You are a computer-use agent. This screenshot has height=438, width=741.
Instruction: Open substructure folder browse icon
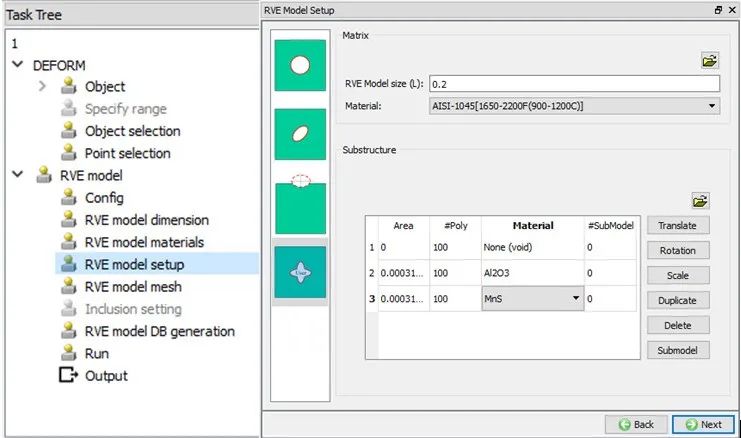tap(700, 200)
